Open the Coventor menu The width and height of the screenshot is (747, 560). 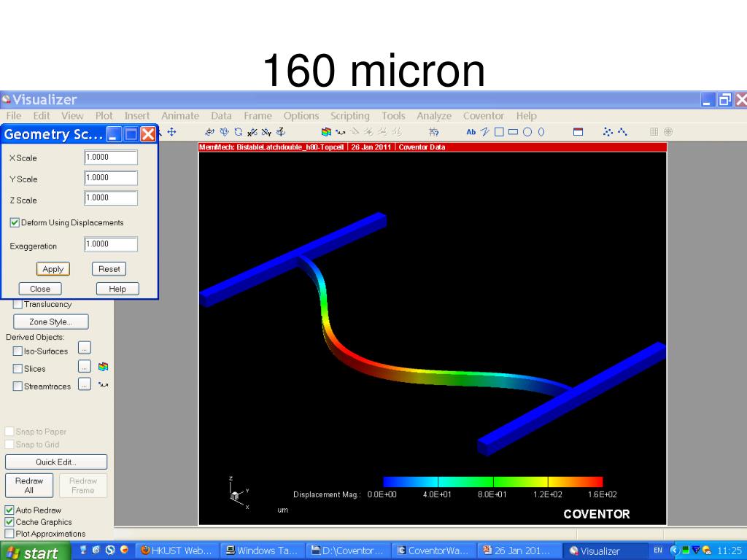(484, 116)
